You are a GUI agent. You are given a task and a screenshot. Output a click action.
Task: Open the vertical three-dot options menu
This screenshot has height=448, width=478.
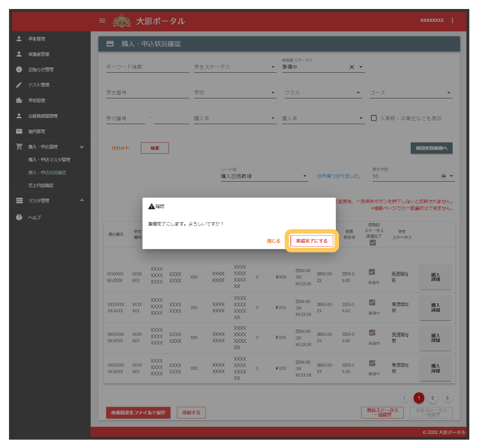click(452, 21)
